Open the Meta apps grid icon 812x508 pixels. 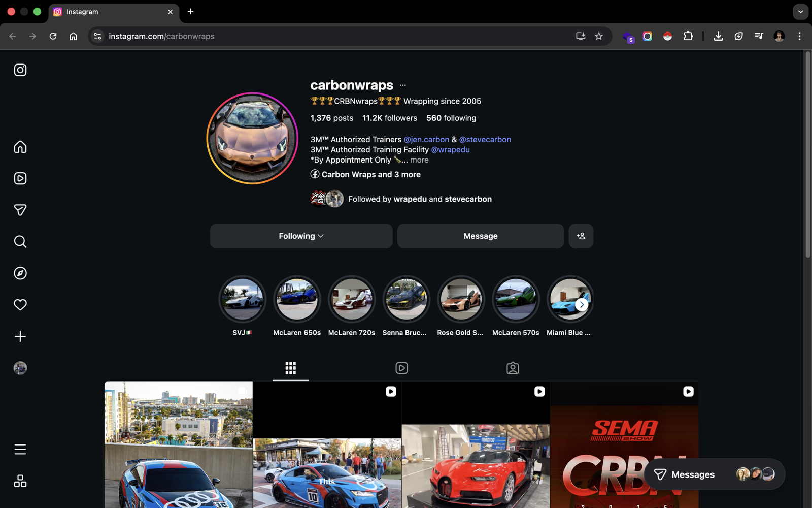20,481
